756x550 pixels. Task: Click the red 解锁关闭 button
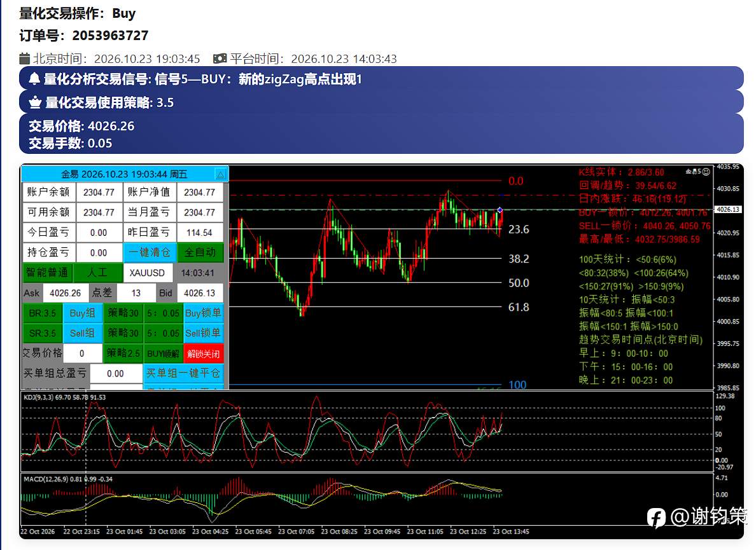click(204, 354)
